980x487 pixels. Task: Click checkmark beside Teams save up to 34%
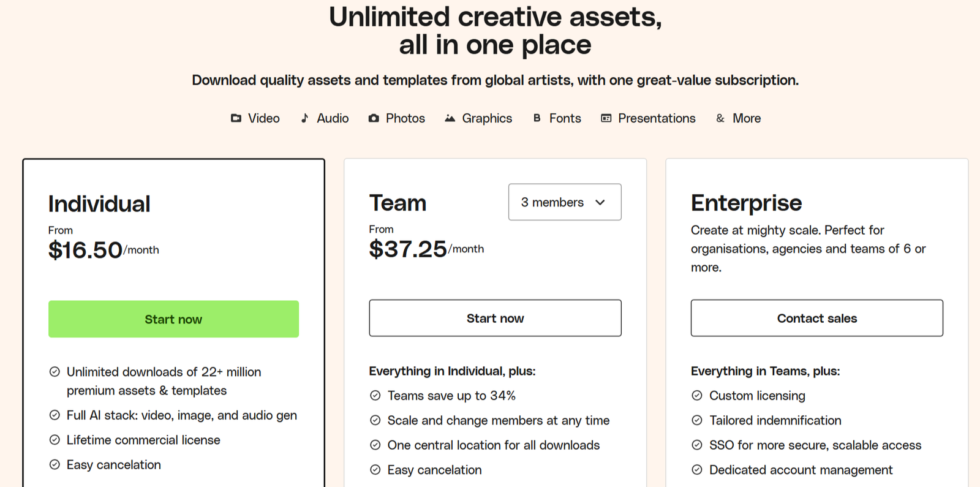pyautogui.click(x=375, y=396)
